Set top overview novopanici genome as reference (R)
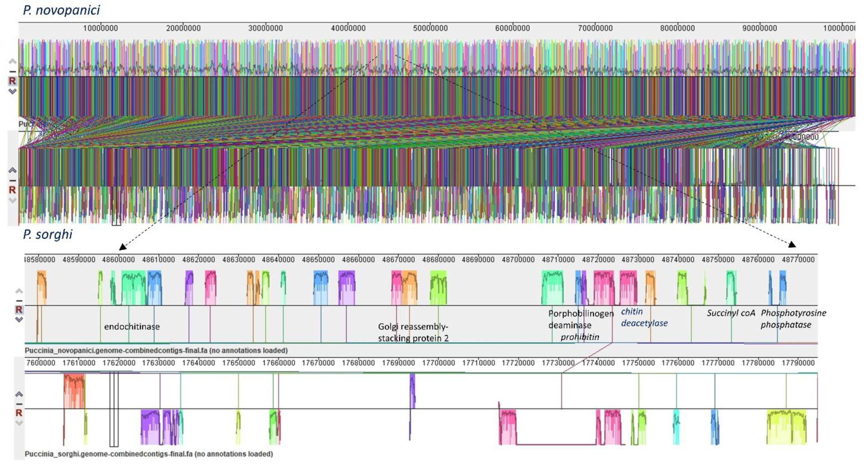 pos(12,81)
